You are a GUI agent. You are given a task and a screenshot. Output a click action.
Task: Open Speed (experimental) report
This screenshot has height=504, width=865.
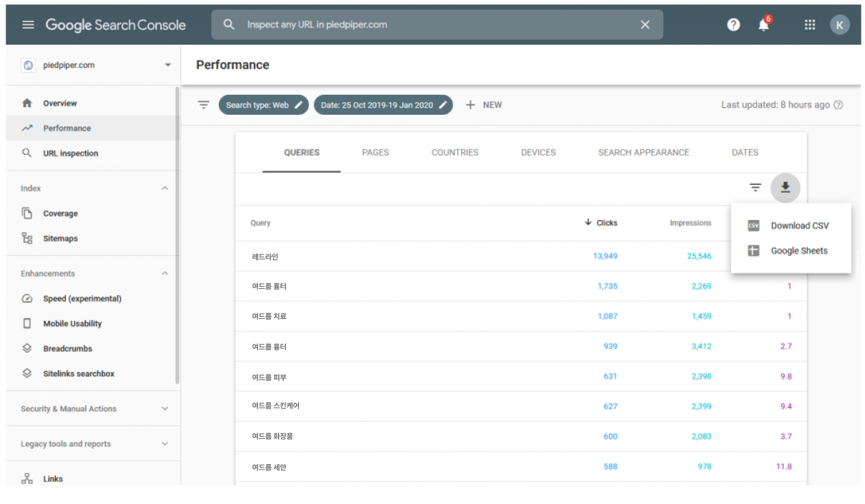point(83,298)
